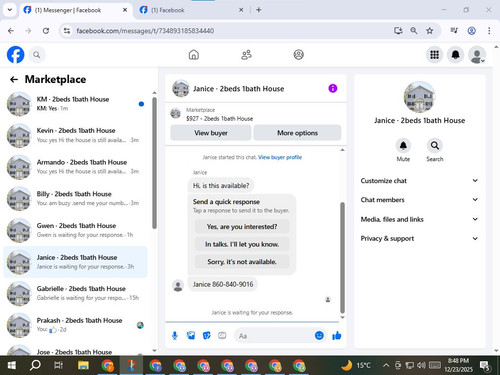This screenshot has height=375, width=500.
Task: Click the chat list scrollbar
Action: 154,163
